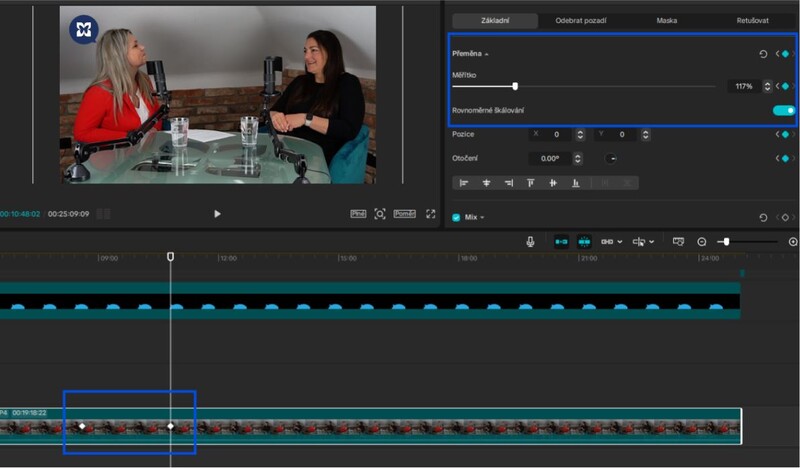800x468 pixels.
Task: Align clip to left edge
Action: pos(464,183)
